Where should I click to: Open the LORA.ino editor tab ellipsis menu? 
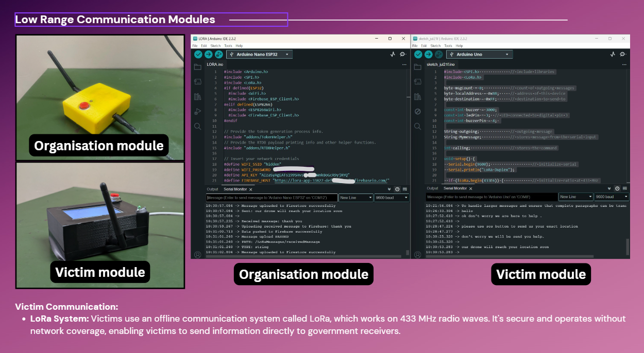click(x=404, y=65)
